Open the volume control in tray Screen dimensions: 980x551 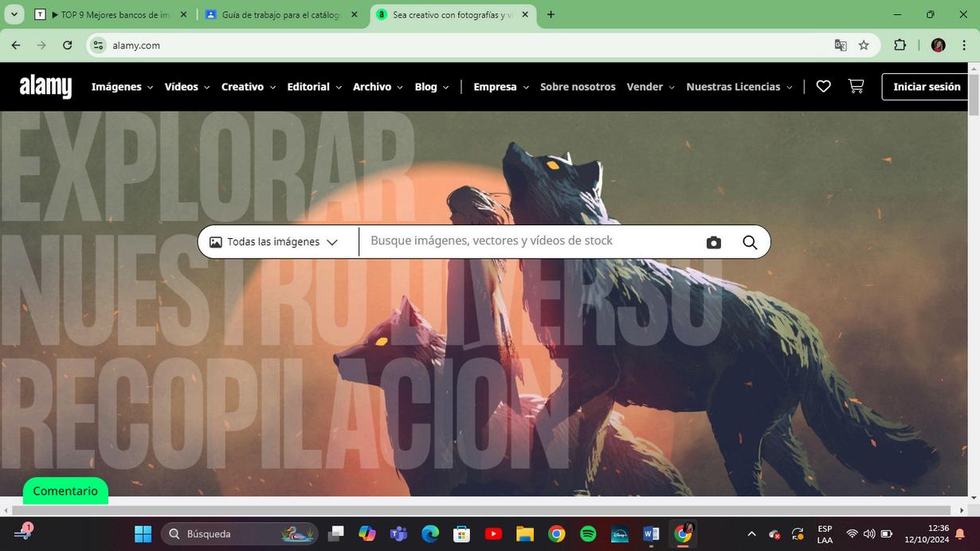coord(869,533)
